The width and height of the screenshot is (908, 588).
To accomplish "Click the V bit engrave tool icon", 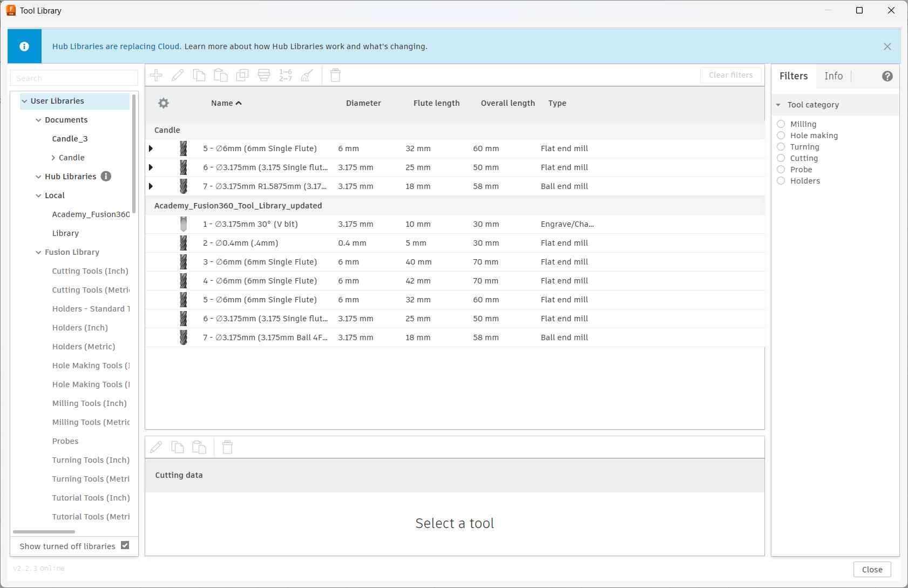I will (x=184, y=224).
